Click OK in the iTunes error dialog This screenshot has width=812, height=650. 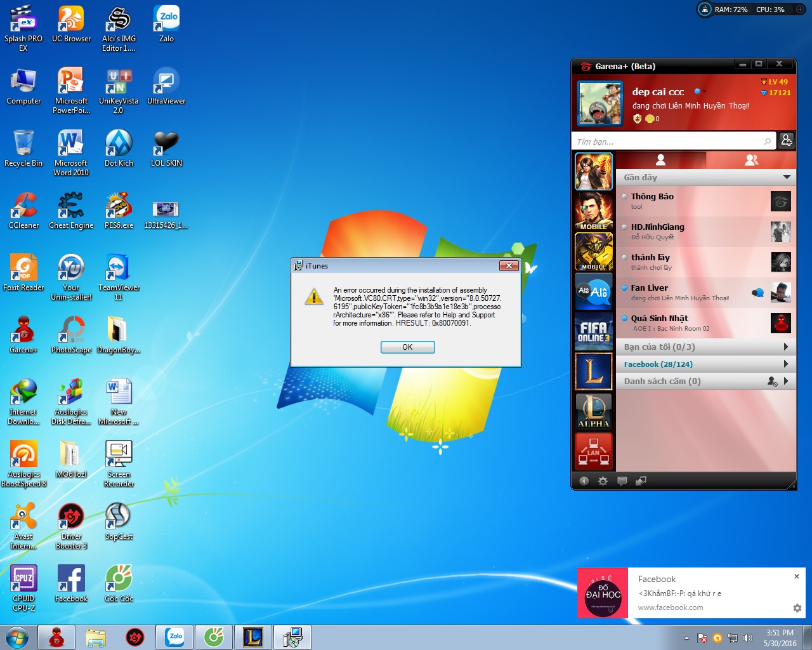[x=407, y=347]
